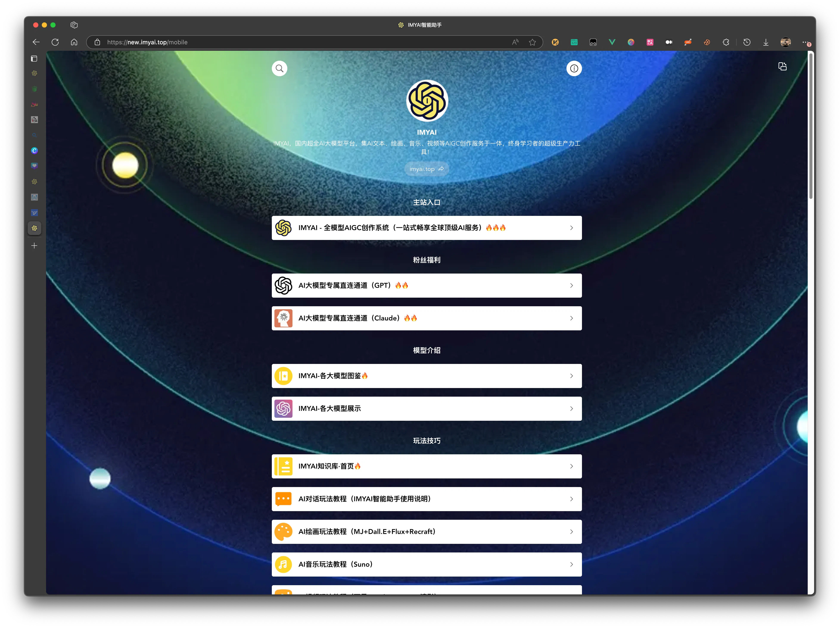840x628 pixels.
Task: View site info via lock icon
Action: point(97,42)
